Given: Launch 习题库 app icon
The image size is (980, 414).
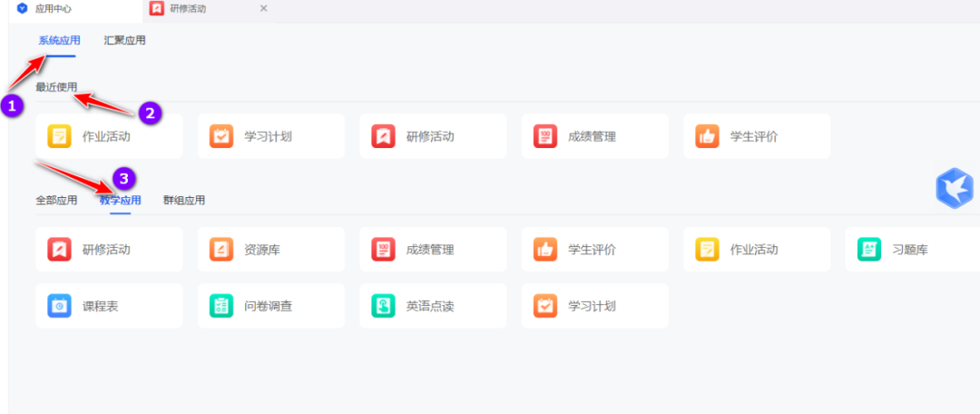Looking at the screenshot, I should pos(868,250).
